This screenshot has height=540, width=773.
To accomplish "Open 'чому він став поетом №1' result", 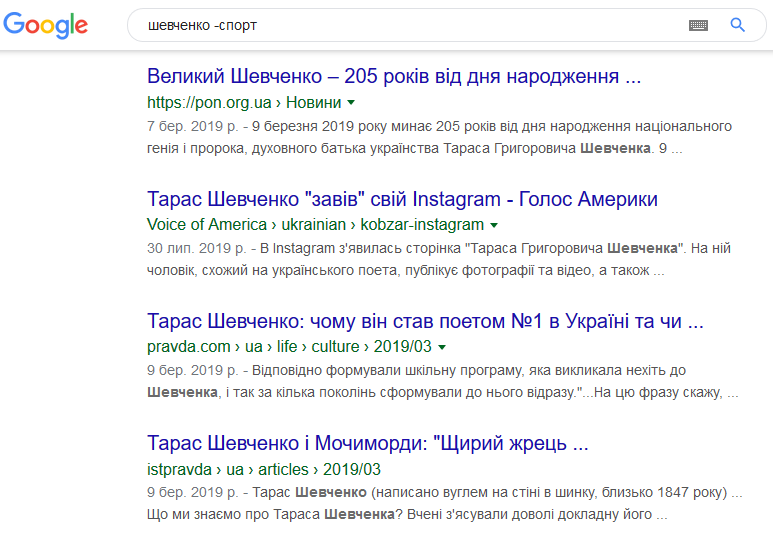I will pyautogui.click(x=425, y=321).
